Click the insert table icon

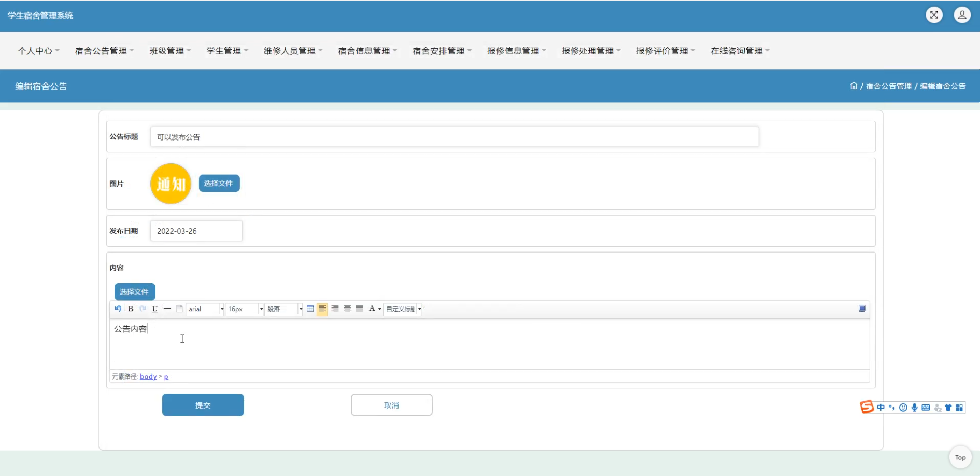coord(310,309)
